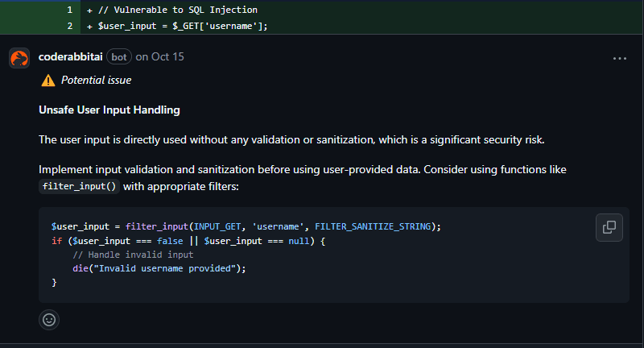
Task: Click the if statement line in the snippet
Action: 187,241
